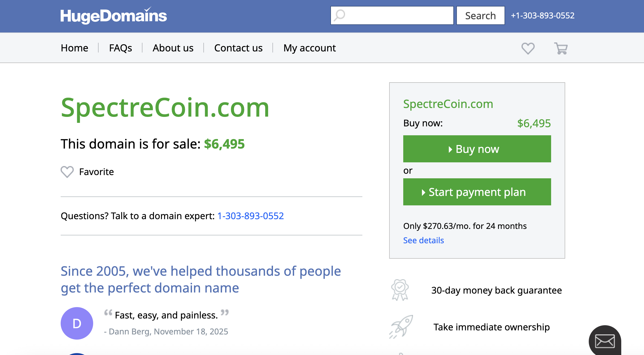Image resolution: width=644 pixels, height=355 pixels.
Task: Click the rocket immediate ownership icon
Action: pos(401,327)
